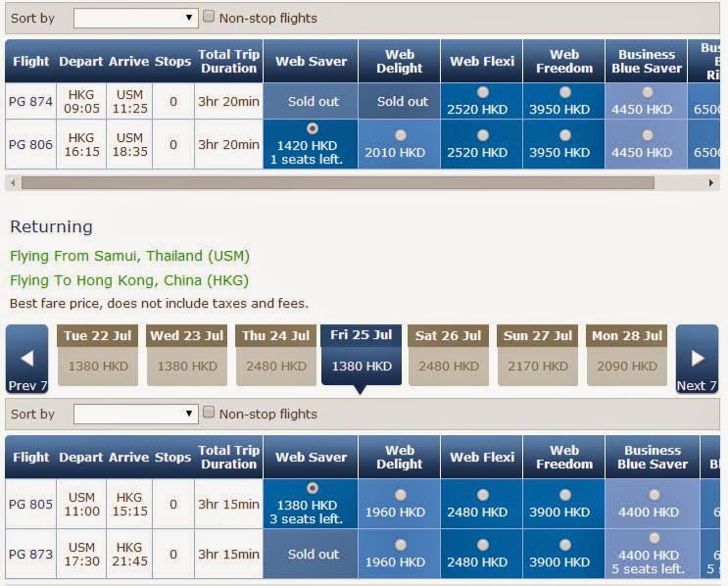The width and height of the screenshot is (728, 586).
Task: Enable the top Non-stop flights checkbox
Action: tap(209, 17)
